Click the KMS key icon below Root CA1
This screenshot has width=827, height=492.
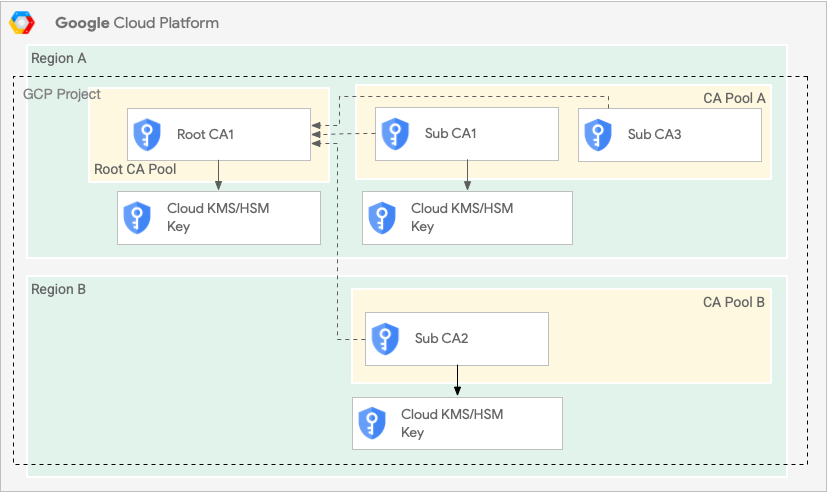134,219
